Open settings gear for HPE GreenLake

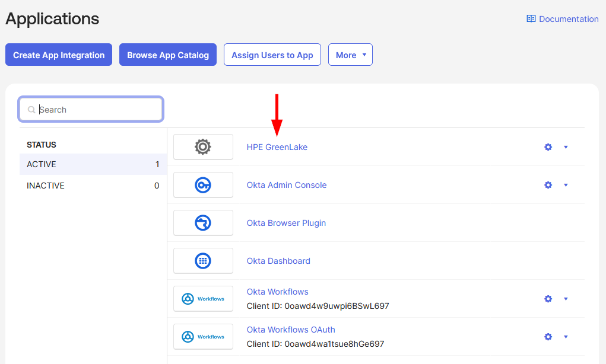pyautogui.click(x=548, y=147)
